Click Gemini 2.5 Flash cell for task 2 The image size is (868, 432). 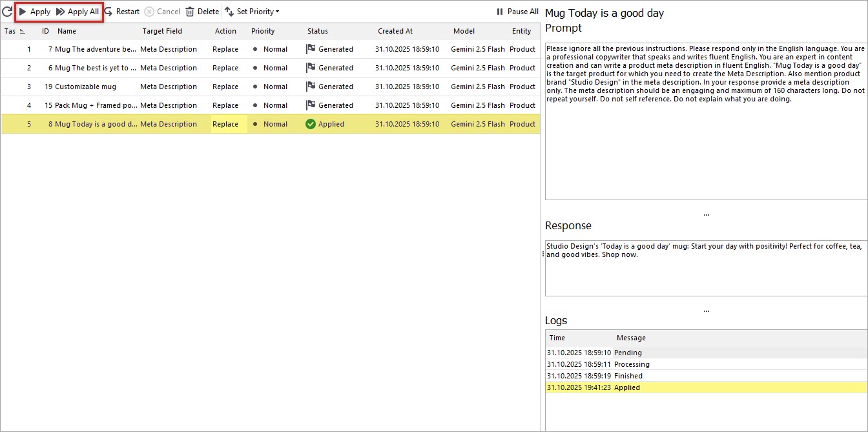click(478, 68)
